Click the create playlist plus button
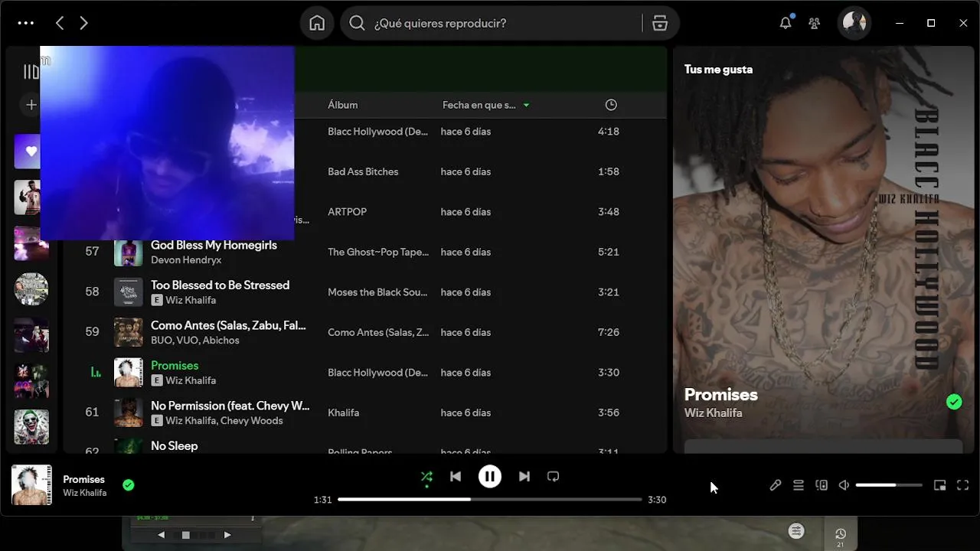This screenshot has height=551, width=980. pyautogui.click(x=31, y=105)
